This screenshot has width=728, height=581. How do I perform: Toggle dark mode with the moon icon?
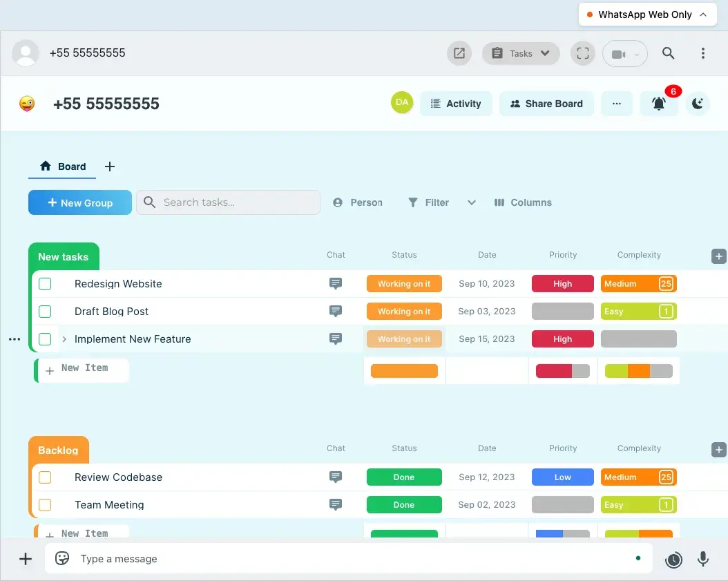[x=698, y=104]
